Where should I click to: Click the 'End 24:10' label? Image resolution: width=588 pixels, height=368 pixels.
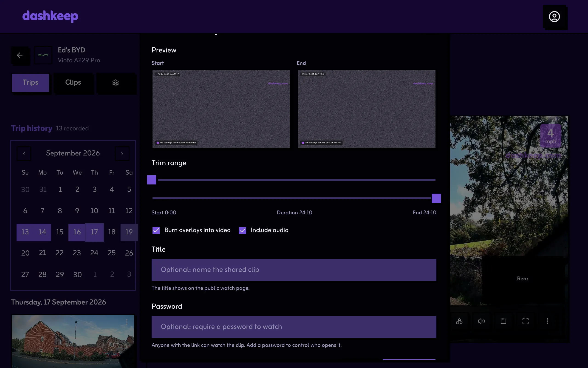[424, 213]
